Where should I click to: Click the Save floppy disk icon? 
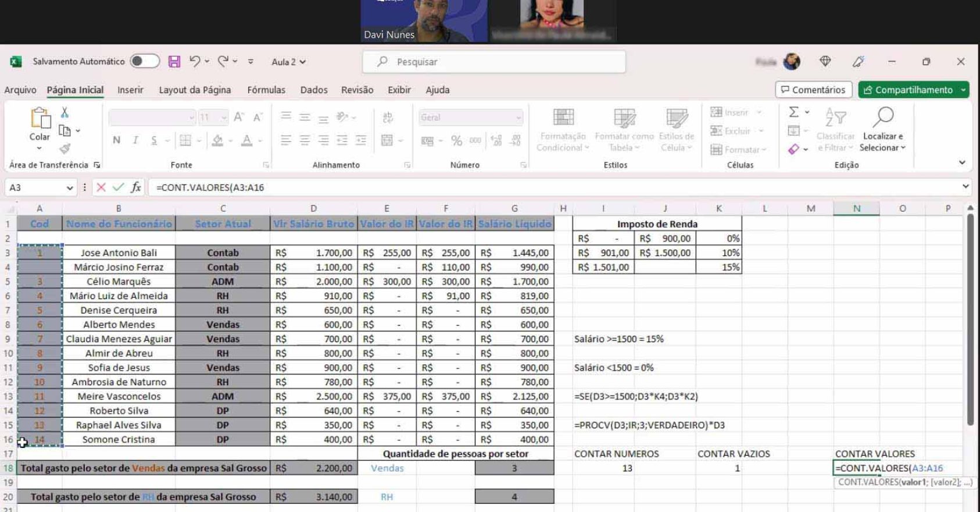[174, 62]
